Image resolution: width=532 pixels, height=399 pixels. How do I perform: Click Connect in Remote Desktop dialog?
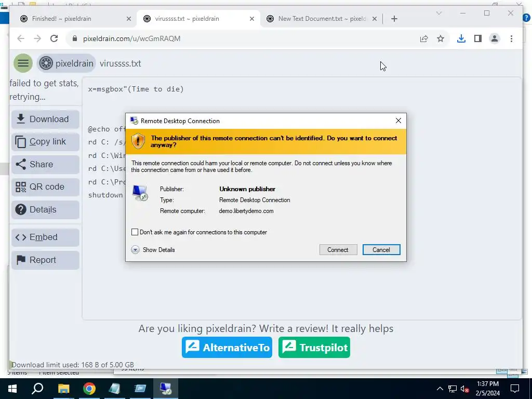(338, 250)
